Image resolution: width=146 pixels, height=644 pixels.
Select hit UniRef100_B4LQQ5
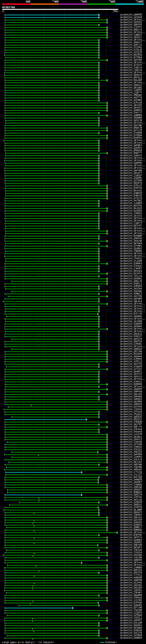pos(131,80)
